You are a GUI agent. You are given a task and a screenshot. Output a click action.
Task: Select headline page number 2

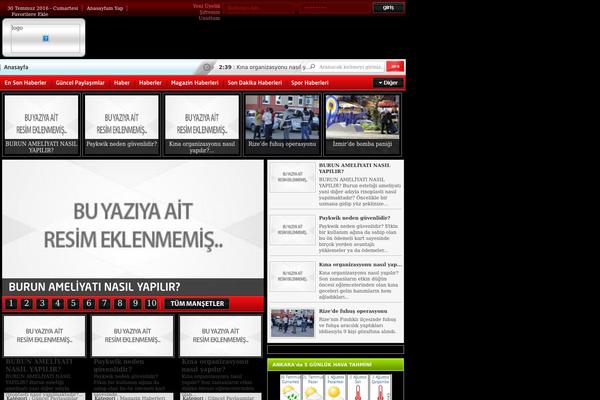click(27, 304)
